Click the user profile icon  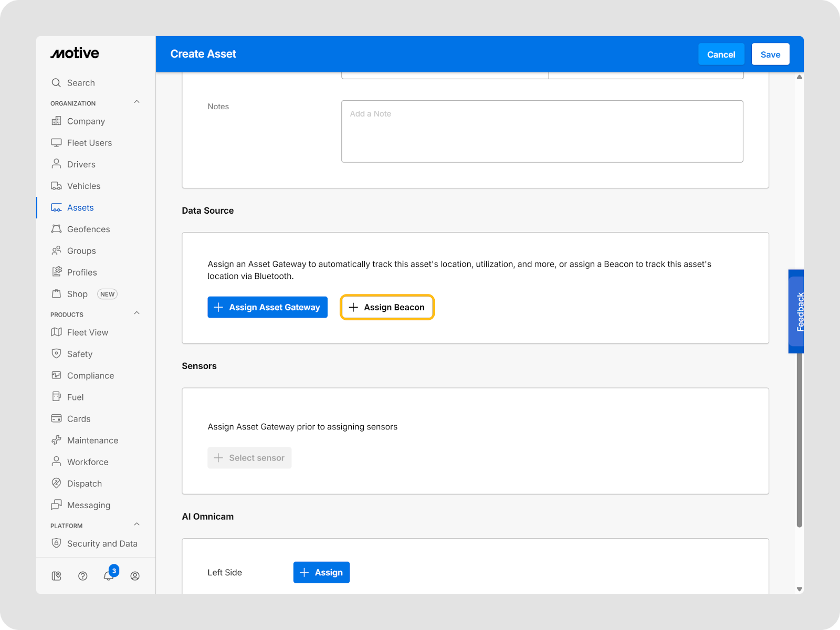(135, 576)
